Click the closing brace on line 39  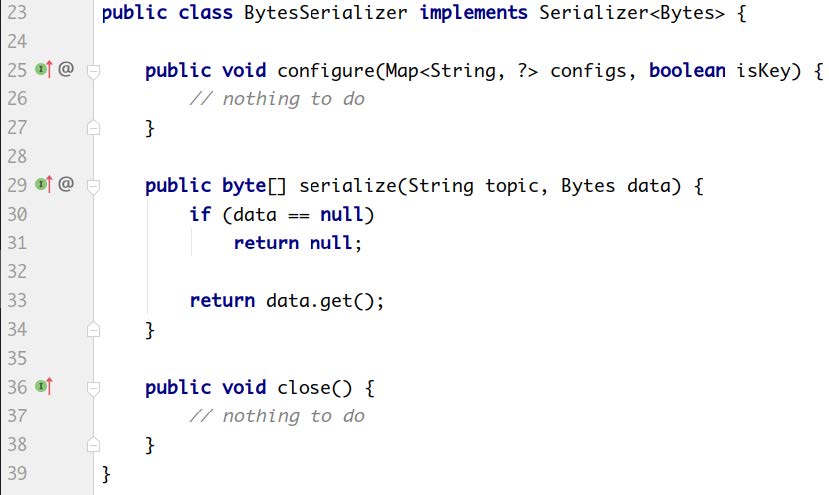click(107, 472)
